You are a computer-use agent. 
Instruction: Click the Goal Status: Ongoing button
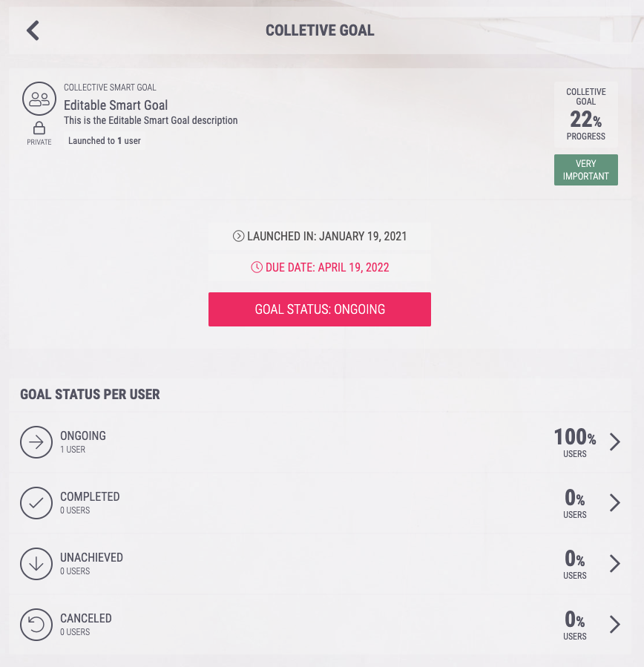(320, 309)
